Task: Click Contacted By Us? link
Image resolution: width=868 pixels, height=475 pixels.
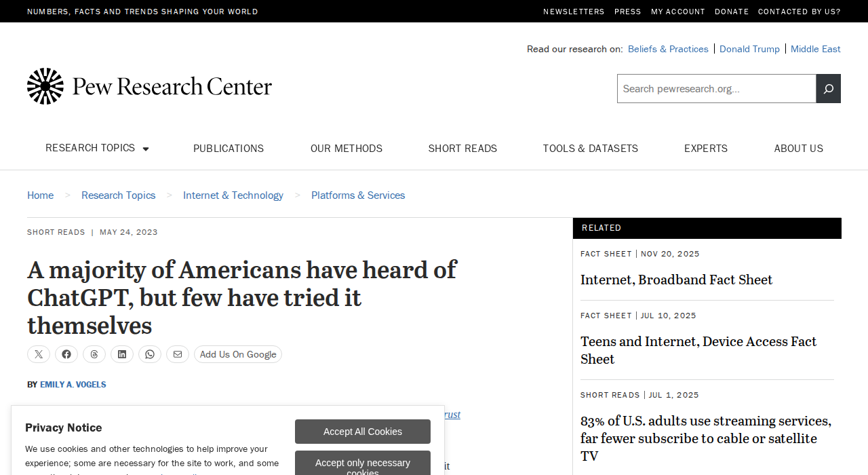Action: pos(800,12)
